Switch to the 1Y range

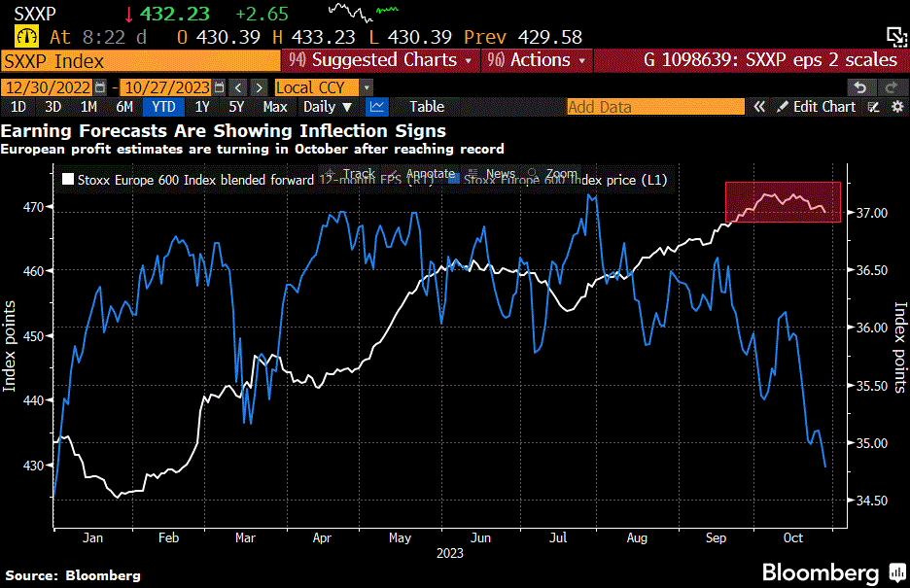click(x=202, y=107)
